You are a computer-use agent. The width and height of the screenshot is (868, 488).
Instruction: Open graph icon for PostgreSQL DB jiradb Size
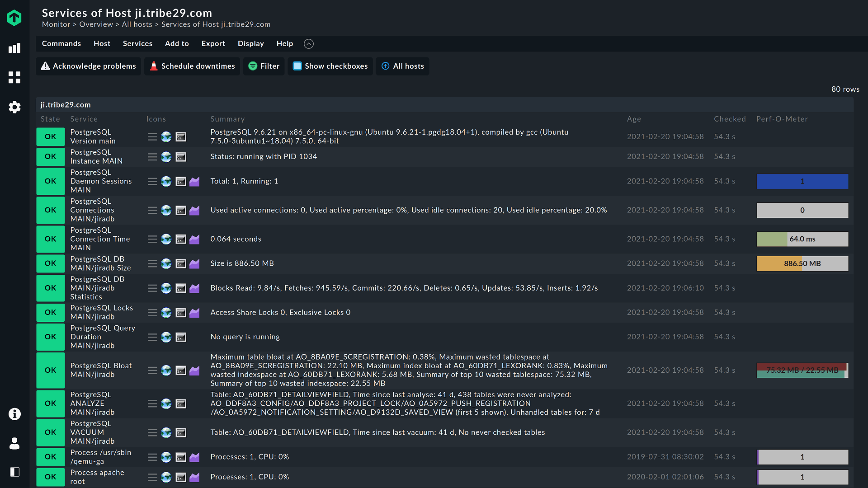[194, 263]
